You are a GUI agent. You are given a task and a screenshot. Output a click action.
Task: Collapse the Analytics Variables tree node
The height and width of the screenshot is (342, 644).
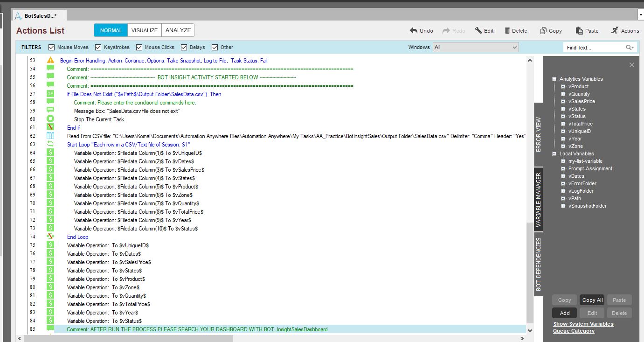point(554,79)
